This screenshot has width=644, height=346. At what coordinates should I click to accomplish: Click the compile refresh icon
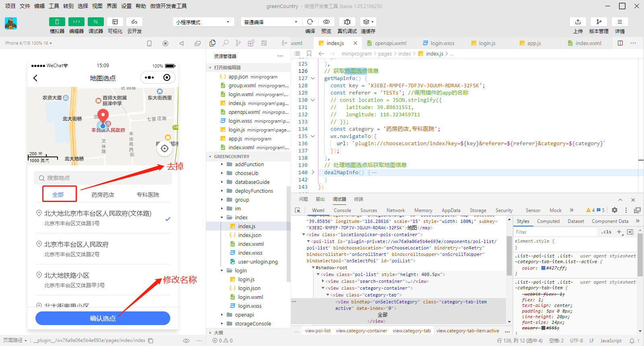[x=310, y=22]
